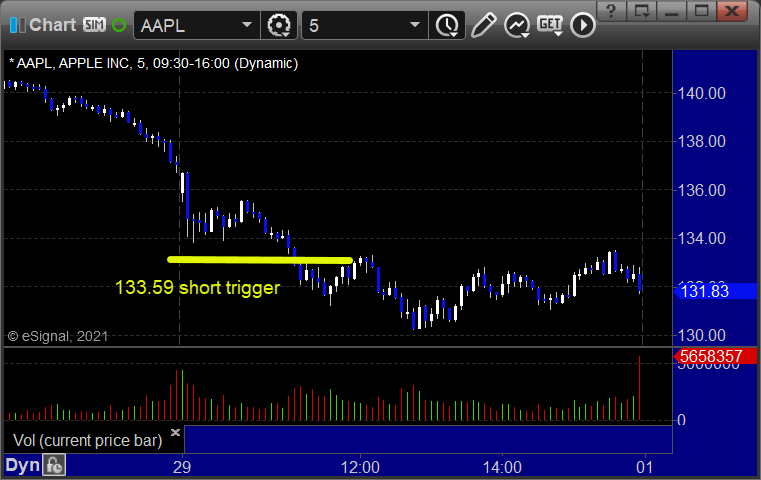Open the time template clock menu
Image resolution: width=761 pixels, height=480 pixels.
point(447,25)
